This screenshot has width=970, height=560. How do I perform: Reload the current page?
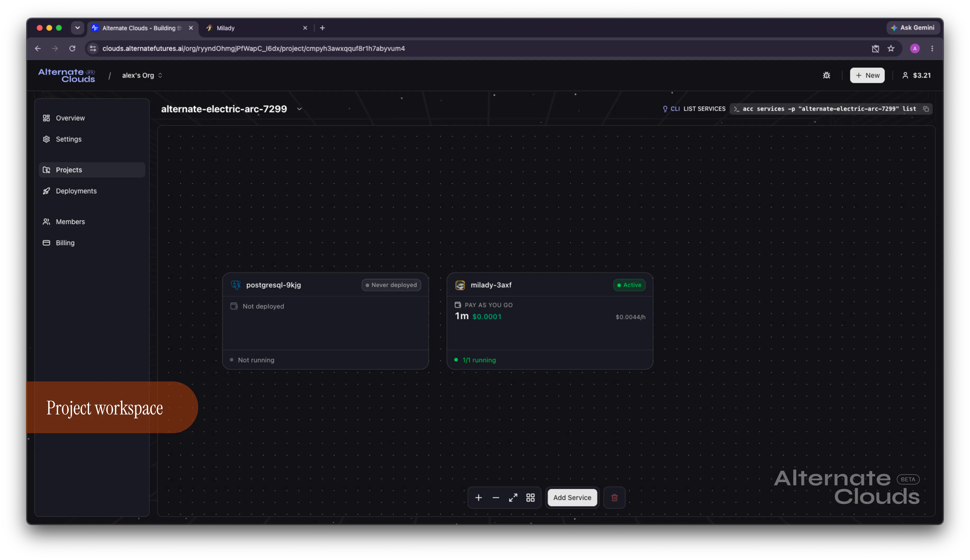(72, 48)
